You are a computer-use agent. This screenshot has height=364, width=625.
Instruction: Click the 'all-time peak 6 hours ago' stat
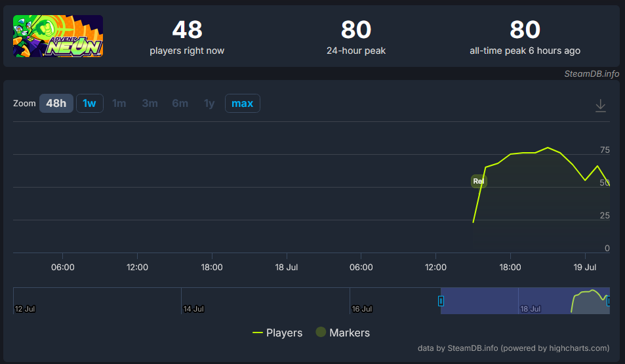[525, 37]
